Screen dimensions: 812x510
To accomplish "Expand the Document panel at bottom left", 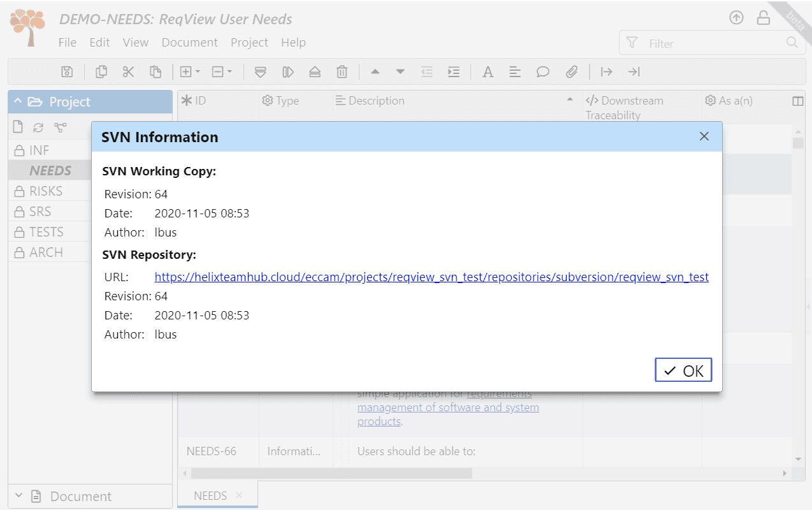I will [18, 495].
